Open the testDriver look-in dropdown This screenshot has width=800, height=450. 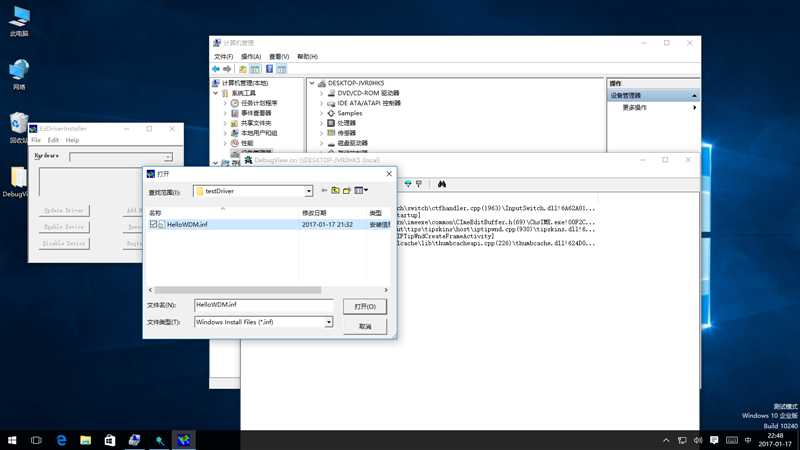(x=309, y=191)
